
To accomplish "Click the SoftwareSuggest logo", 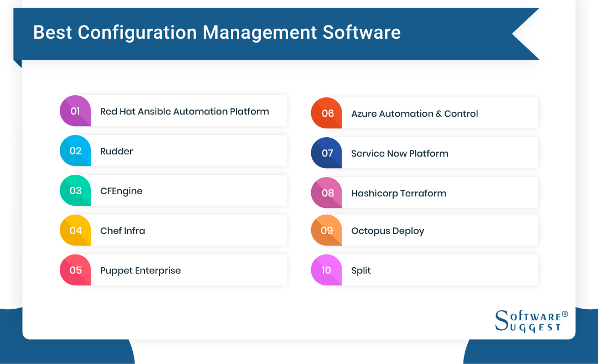I will (x=530, y=322).
